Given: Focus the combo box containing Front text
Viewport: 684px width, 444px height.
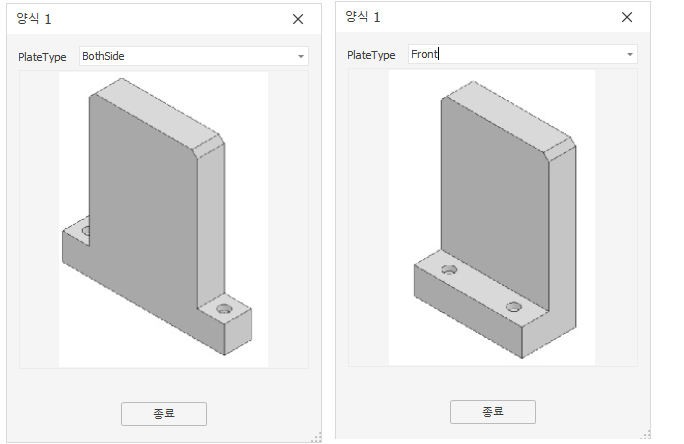Looking at the screenshot, I should pos(523,54).
